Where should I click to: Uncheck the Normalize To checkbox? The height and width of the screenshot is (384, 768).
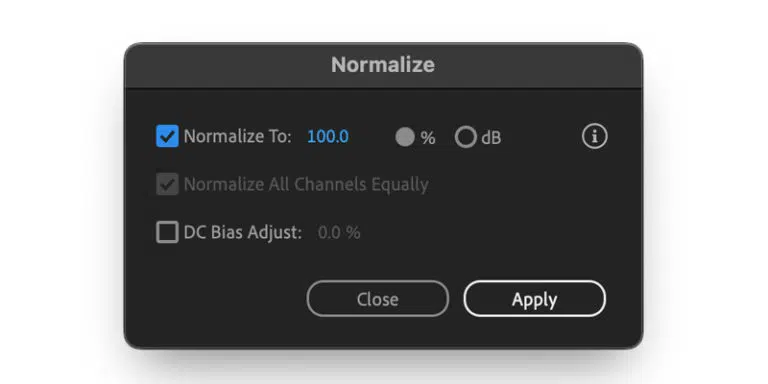point(167,136)
